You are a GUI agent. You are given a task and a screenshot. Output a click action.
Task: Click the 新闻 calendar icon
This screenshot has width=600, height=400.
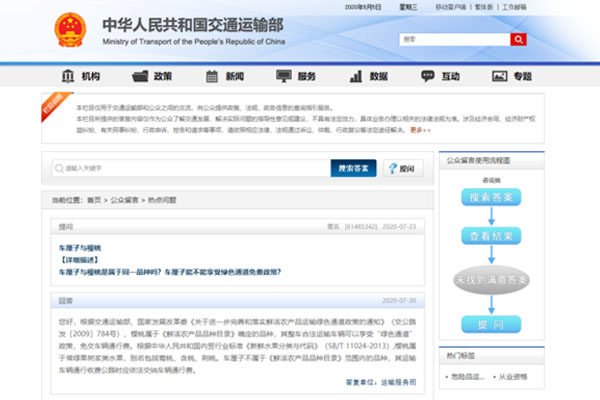click(x=211, y=76)
